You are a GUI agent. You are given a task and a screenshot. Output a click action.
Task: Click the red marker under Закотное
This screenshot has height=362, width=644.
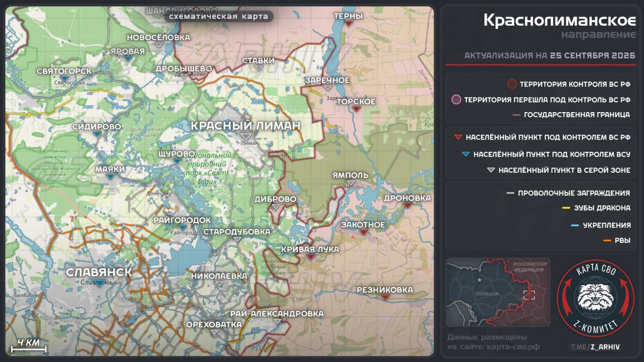[x=363, y=232]
